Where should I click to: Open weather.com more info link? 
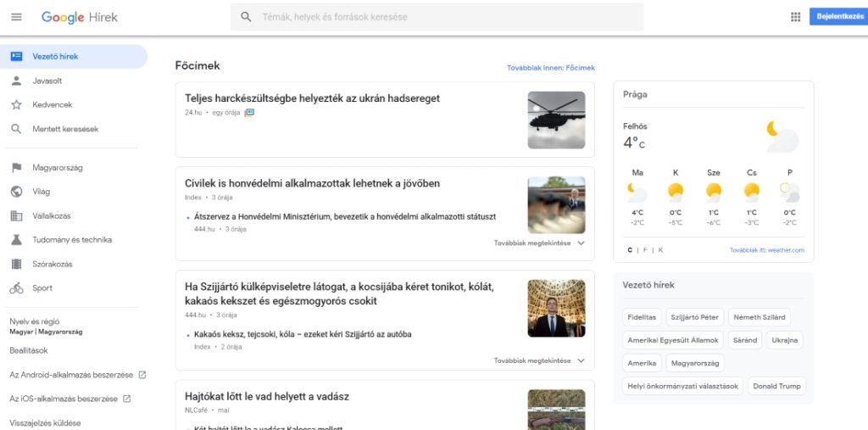tap(766, 250)
